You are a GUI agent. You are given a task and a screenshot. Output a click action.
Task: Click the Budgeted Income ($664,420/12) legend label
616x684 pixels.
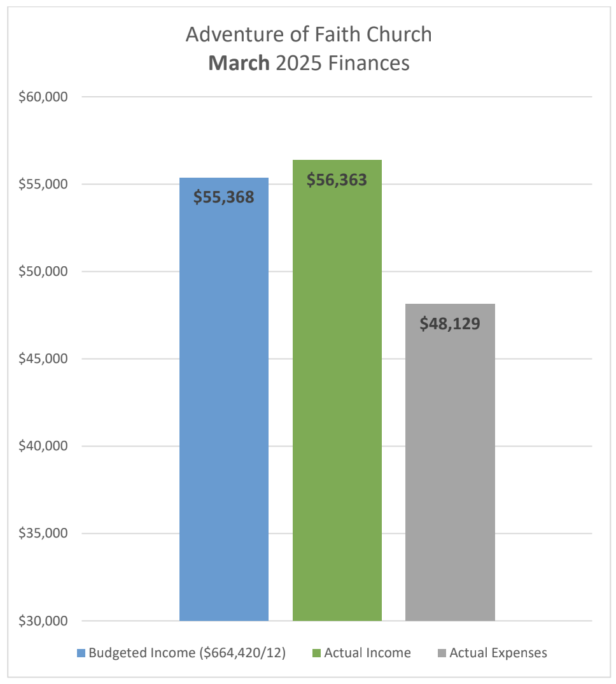point(187,653)
